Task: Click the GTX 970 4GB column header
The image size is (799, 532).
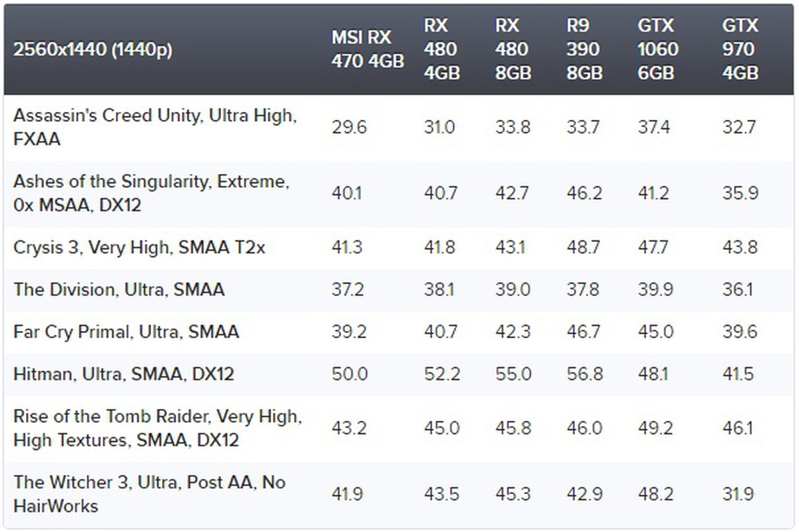Action: pos(740,49)
